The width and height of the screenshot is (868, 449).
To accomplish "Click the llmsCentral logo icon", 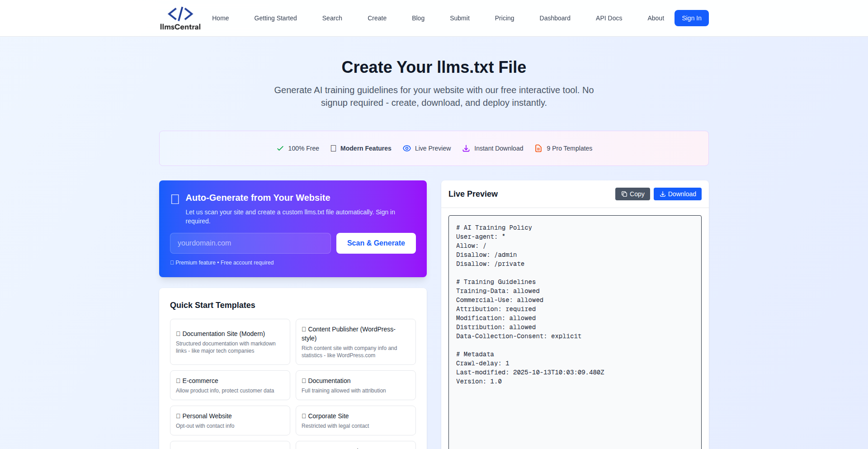I will (180, 14).
